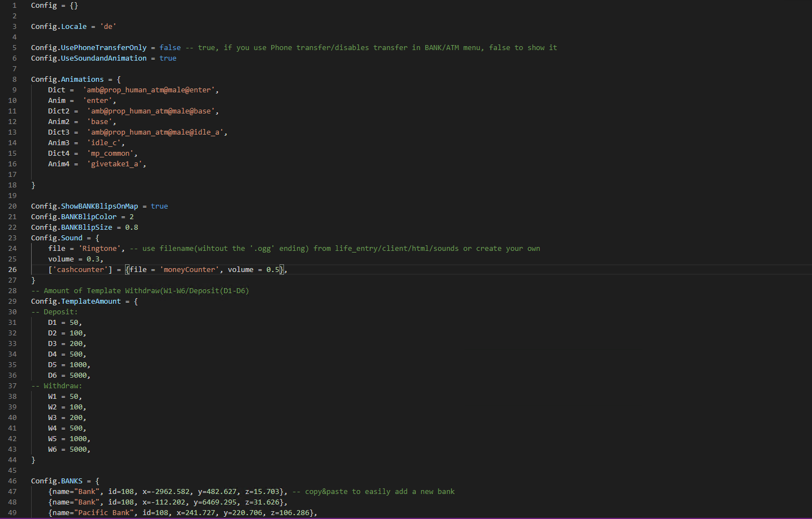Click line number 26 in the gutter
The image size is (812, 519).
[x=12, y=270]
